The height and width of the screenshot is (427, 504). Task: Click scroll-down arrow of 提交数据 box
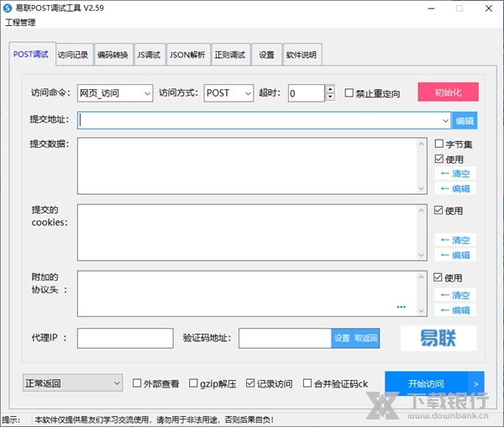coord(422,189)
